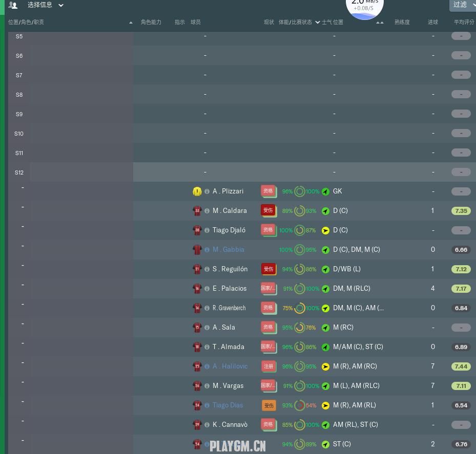
Task: Sort by 平均评分 column header
Action: [464, 22]
